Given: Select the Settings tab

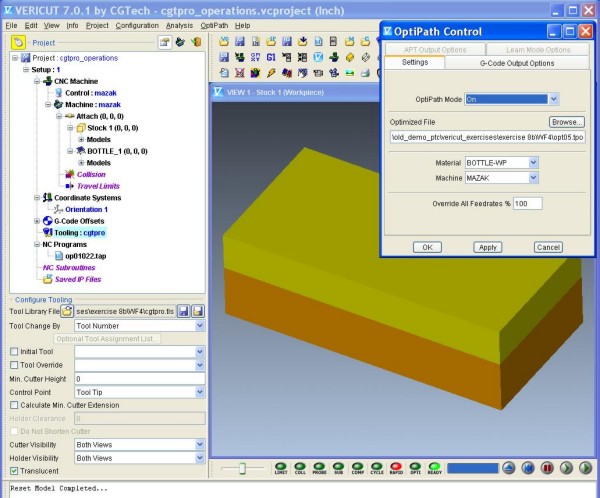Looking at the screenshot, I should pos(415,62).
